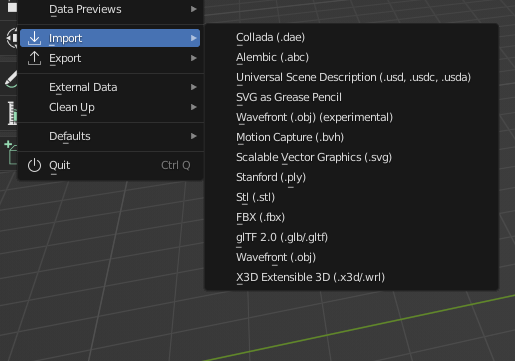Import an Stl (.stl) file
This screenshot has height=361, width=515.
[x=352, y=197]
